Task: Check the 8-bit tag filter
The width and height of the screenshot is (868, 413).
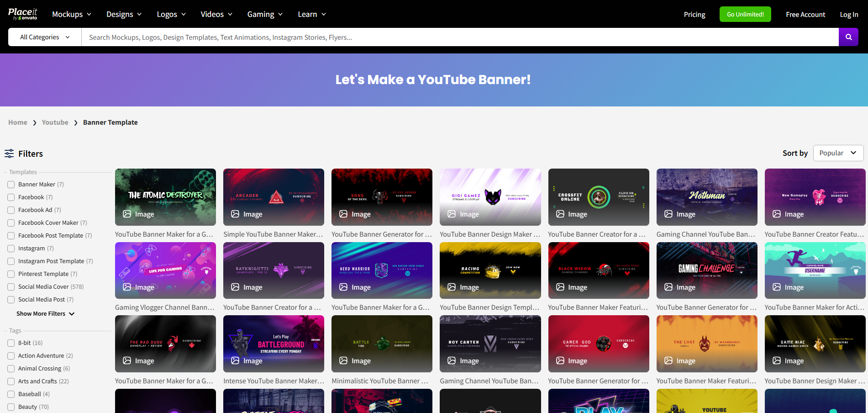Action: [11, 343]
